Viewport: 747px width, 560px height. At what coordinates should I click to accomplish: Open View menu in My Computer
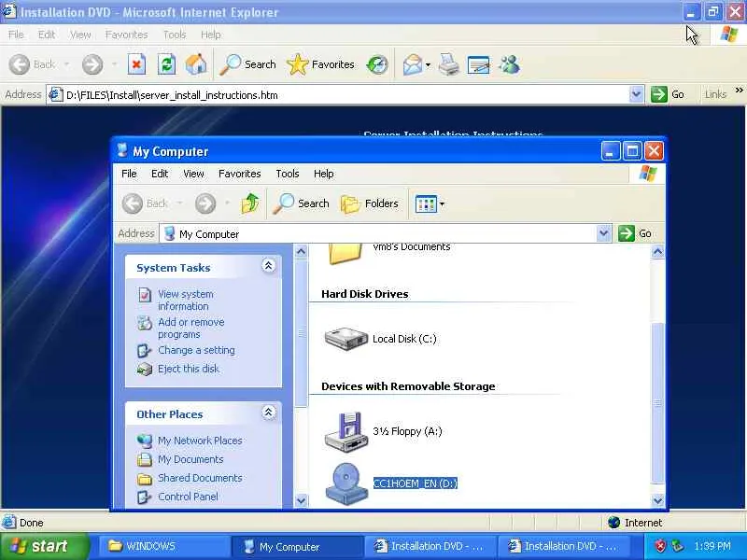pos(193,174)
